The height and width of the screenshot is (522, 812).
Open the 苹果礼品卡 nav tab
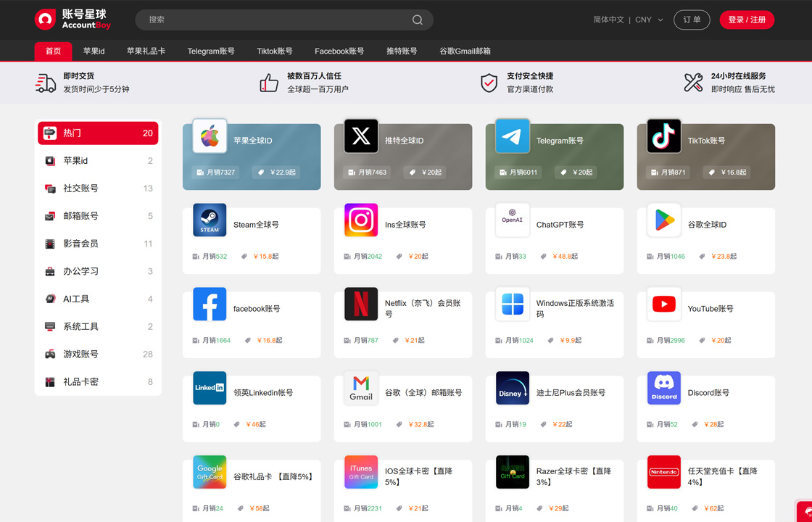click(146, 51)
